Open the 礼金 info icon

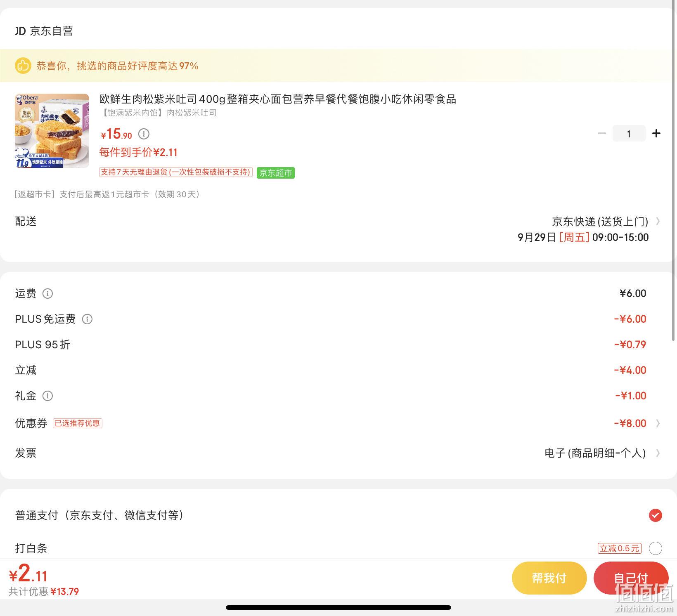(x=48, y=396)
